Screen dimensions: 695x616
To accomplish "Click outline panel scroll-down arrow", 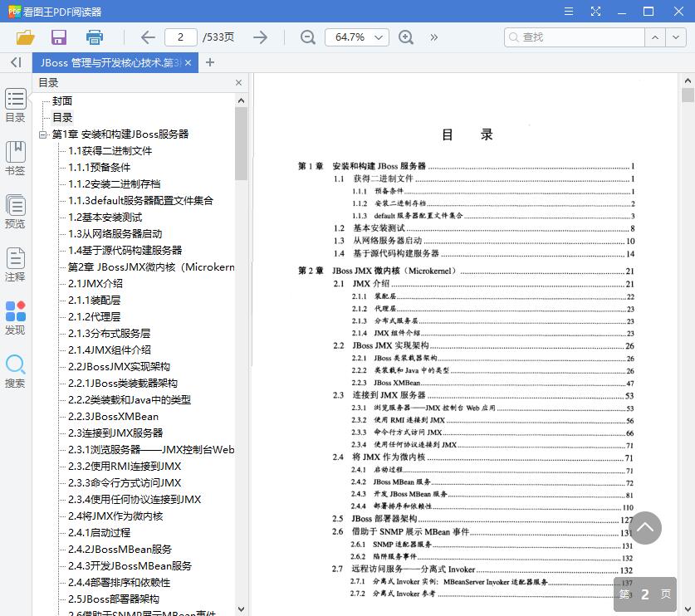I will 241,609.
